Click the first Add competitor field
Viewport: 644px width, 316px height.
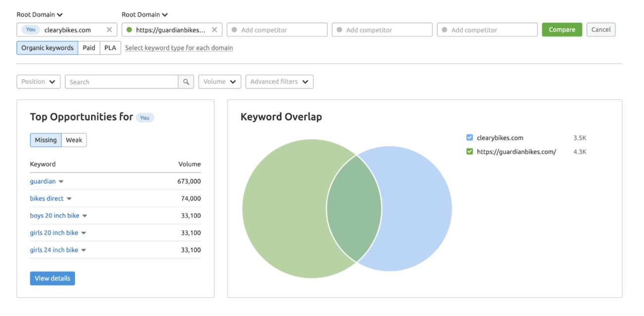[277, 30]
